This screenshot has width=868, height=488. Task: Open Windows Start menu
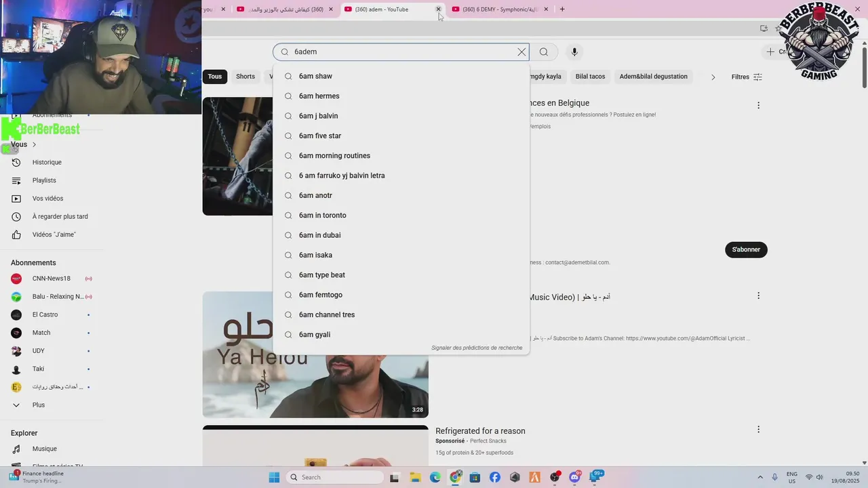[x=274, y=477]
